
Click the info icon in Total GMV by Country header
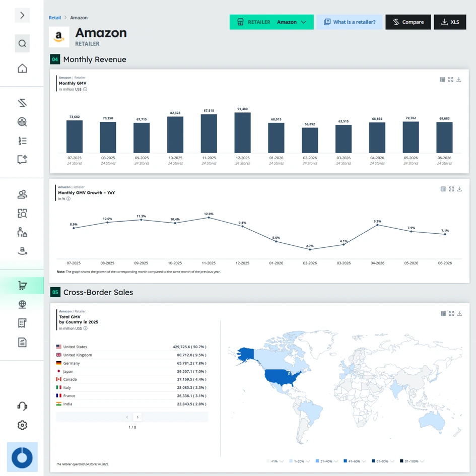pyautogui.click(x=85, y=328)
